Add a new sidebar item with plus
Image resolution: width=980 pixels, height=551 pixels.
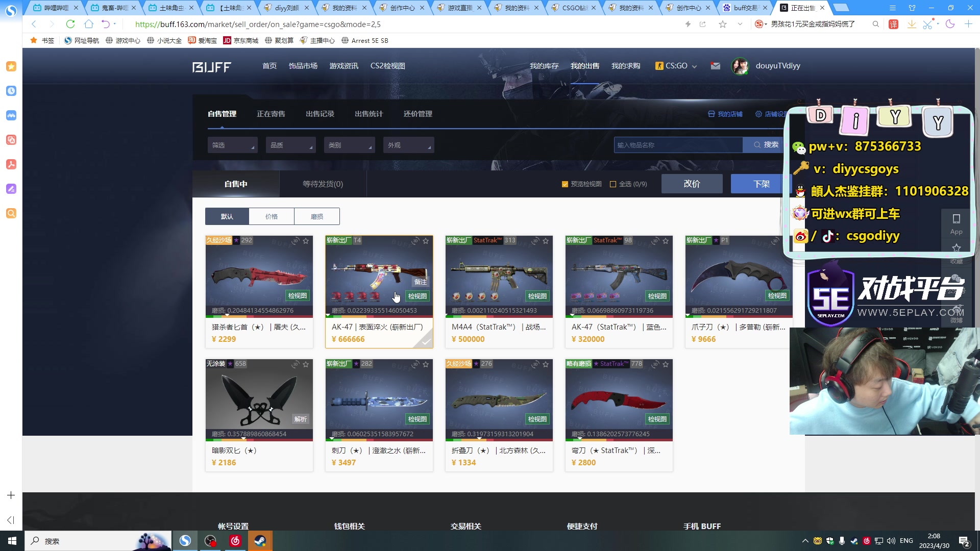pos(11,495)
